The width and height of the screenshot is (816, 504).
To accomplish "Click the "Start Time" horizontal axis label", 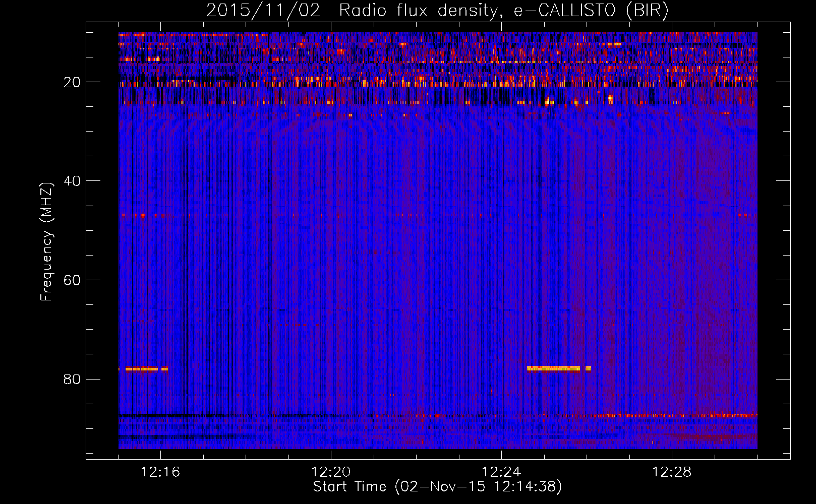I will point(437,487).
